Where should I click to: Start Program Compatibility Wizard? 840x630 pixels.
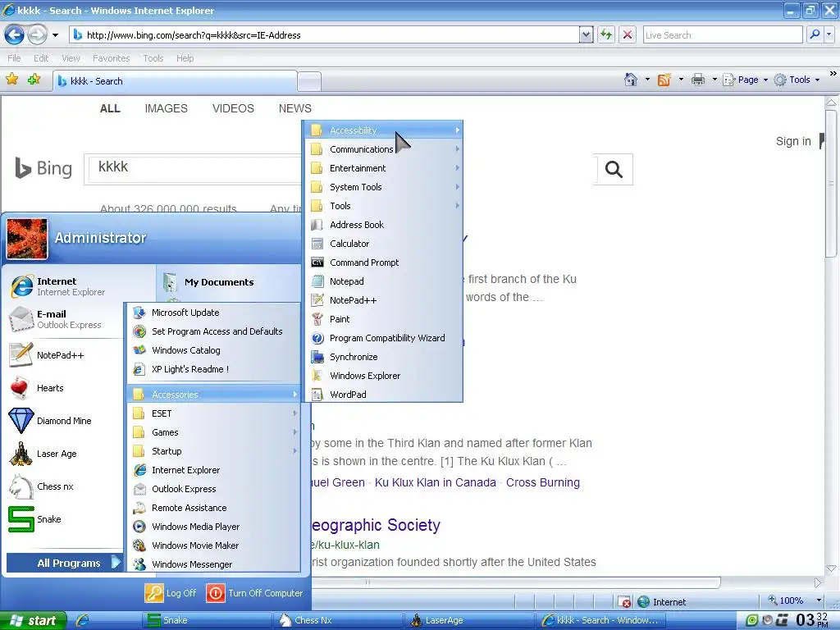383,338
